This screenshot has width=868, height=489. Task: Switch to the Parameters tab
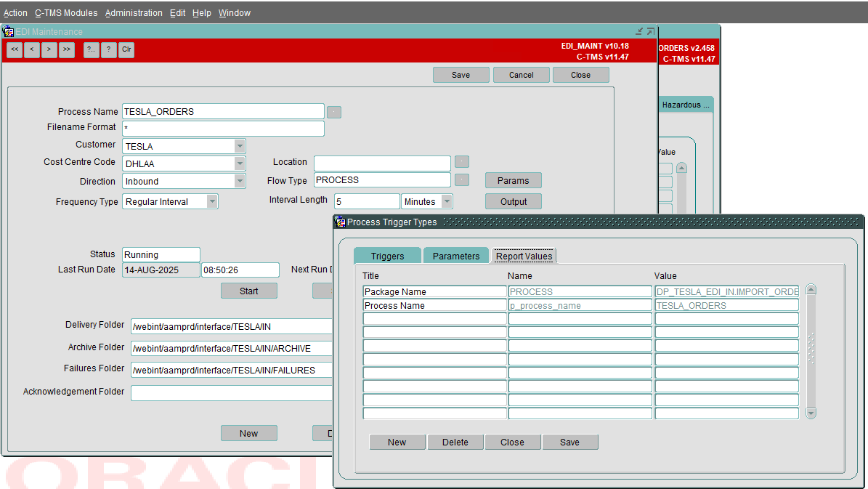[456, 256]
